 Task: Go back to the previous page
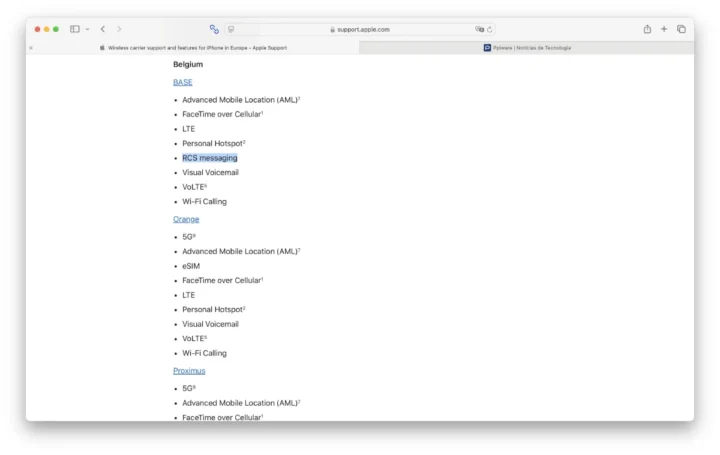[x=103, y=29]
